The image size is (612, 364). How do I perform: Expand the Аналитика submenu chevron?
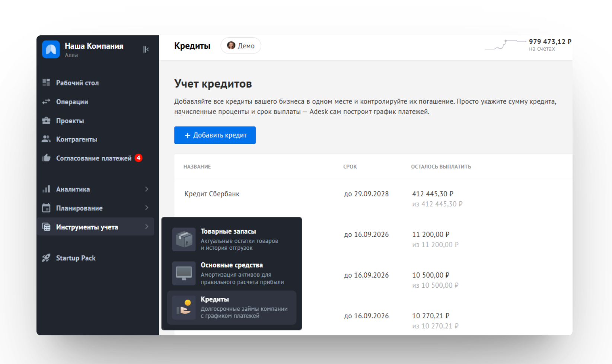[147, 189]
